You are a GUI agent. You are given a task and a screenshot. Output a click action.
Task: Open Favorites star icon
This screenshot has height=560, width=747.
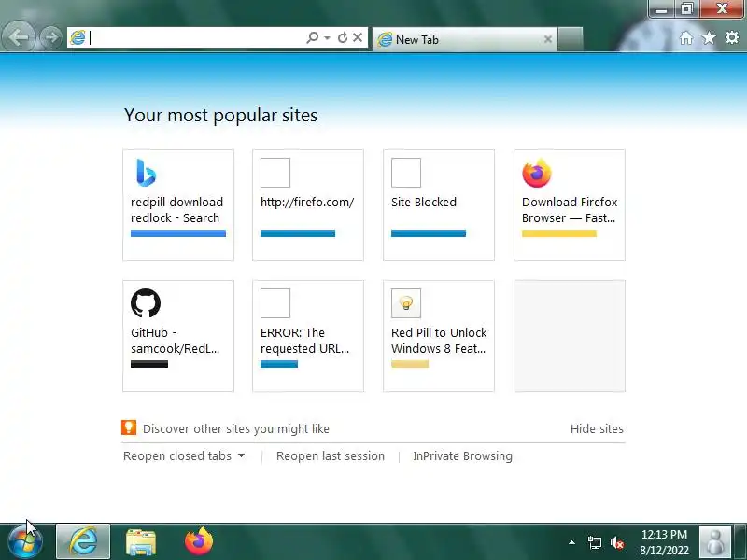pyautogui.click(x=710, y=37)
